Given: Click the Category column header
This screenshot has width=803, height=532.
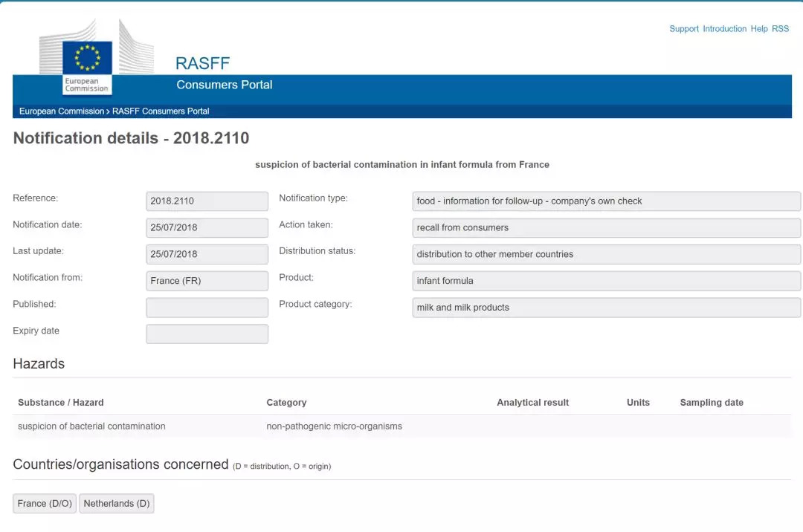Looking at the screenshot, I should coord(286,403).
